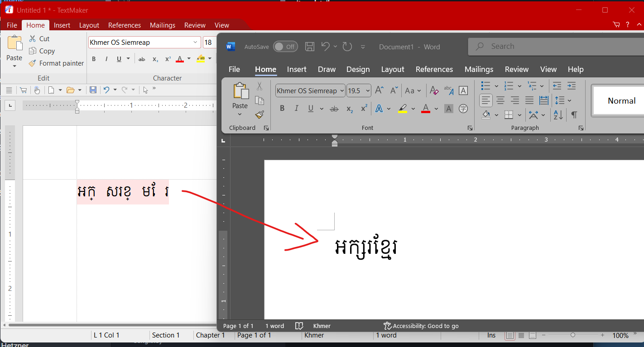Click Increase Indent in Word's Paragraph group
644x347 pixels.
[x=572, y=86]
